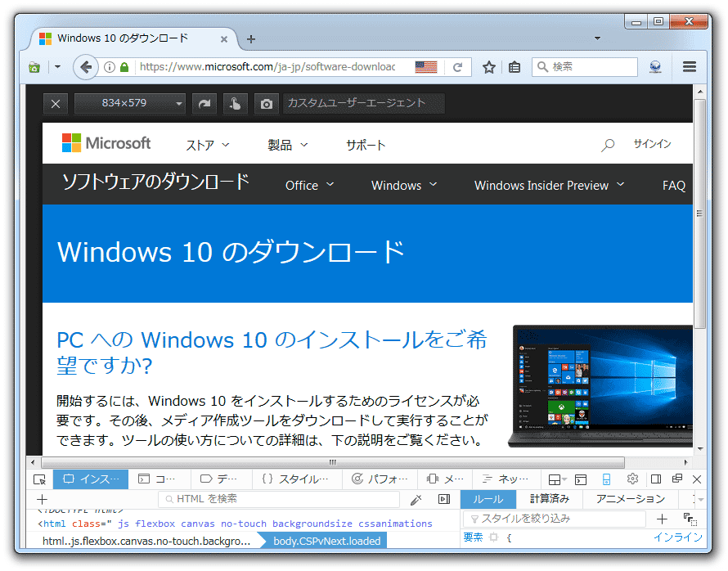
Task: Open the 834×579 viewport size dropdown
Action: [130, 104]
